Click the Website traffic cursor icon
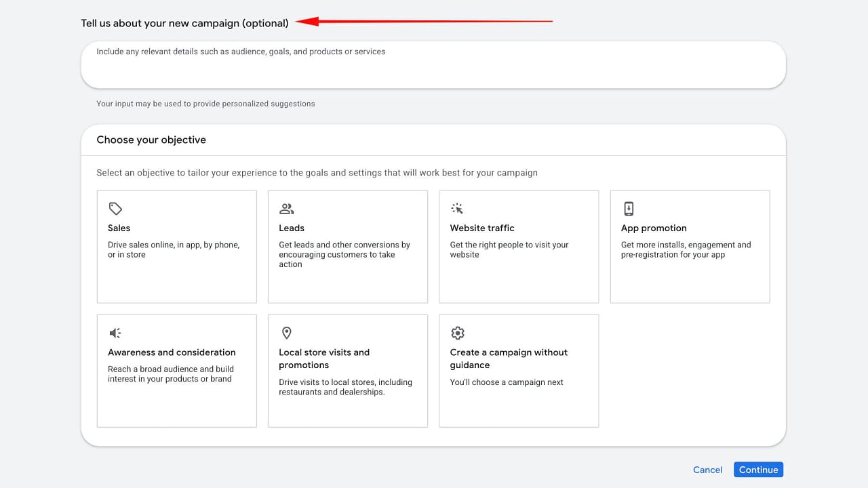This screenshot has width=868, height=488. (x=458, y=209)
